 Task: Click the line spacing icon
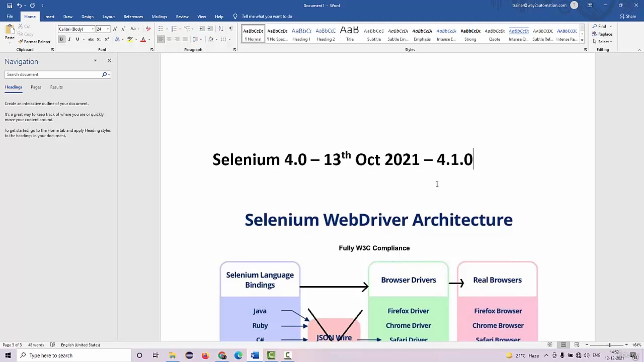coord(195,39)
